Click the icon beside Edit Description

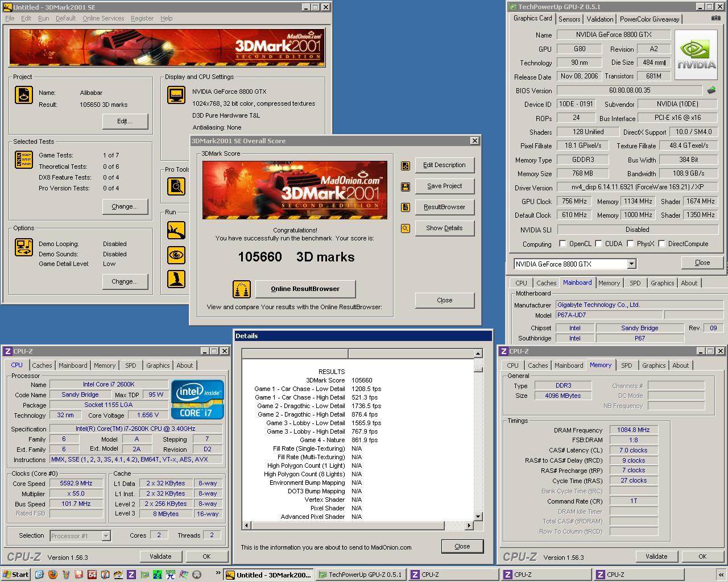coord(405,165)
